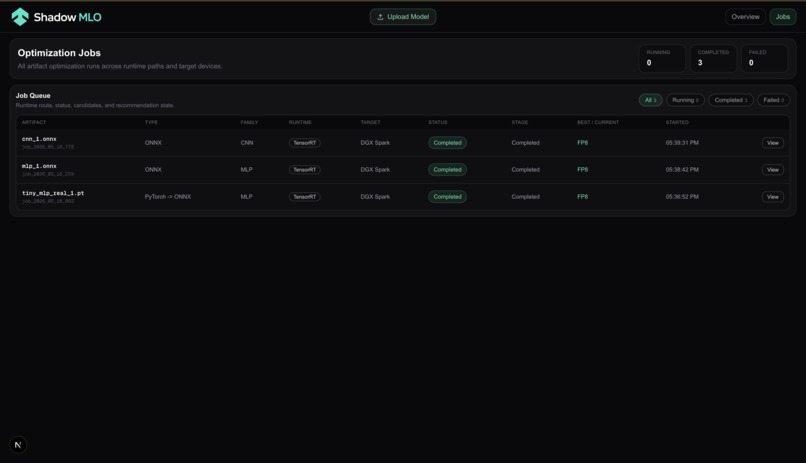The image size is (806, 463).
Task: Click the Started column header
Action: (677, 122)
